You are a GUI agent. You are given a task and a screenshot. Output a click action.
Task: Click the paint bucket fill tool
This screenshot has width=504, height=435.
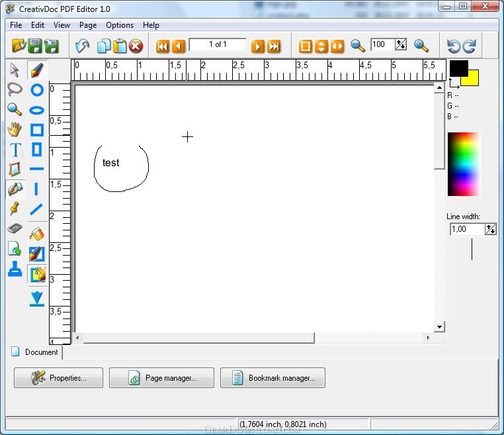click(x=37, y=234)
